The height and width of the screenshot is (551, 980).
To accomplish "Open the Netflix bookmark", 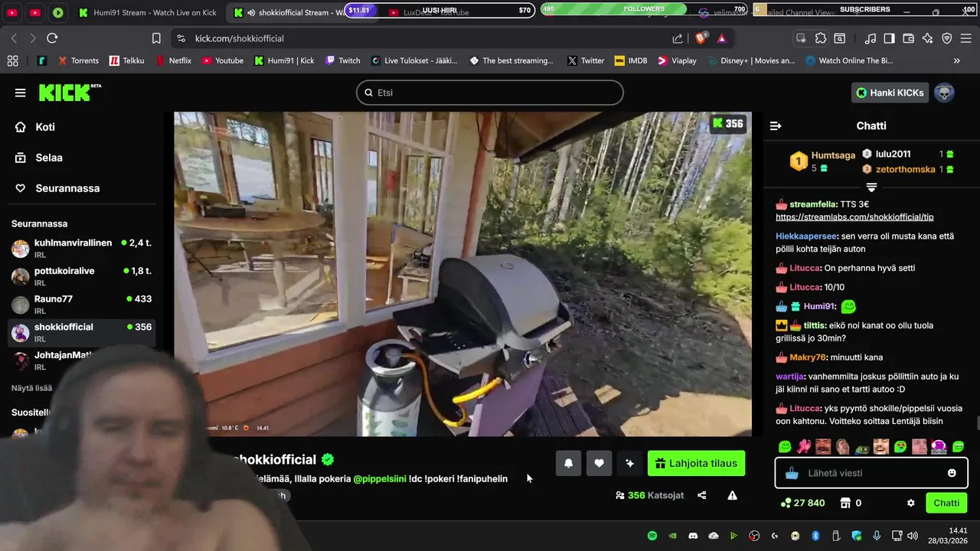I will [x=174, y=60].
